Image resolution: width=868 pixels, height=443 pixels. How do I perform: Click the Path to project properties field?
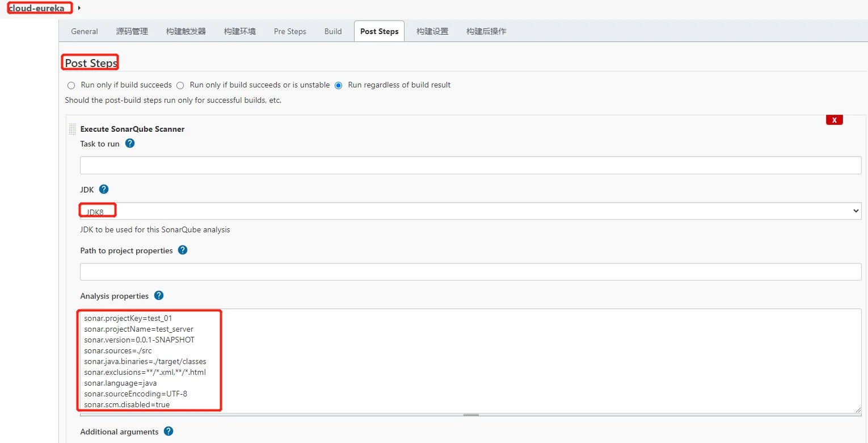470,271
